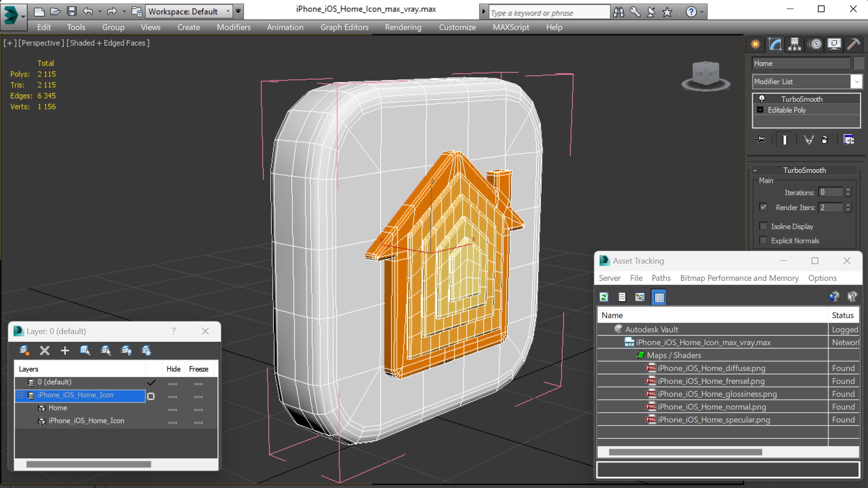The height and width of the screenshot is (488, 868).
Task: Set iPhone_iOS_Home_Icon layer as current checkbox
Action: click(x=151, y=396)
